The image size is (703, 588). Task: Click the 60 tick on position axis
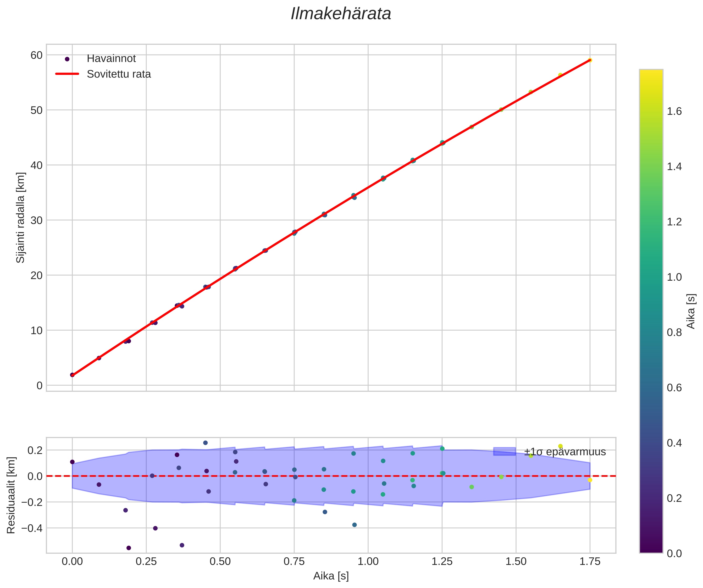36,55
